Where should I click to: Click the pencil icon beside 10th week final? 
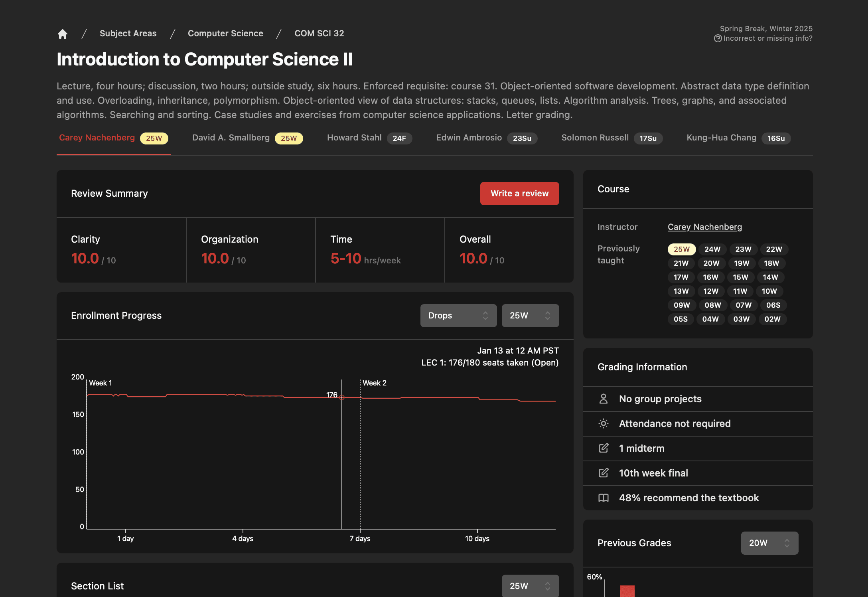[x=604, y=473]
